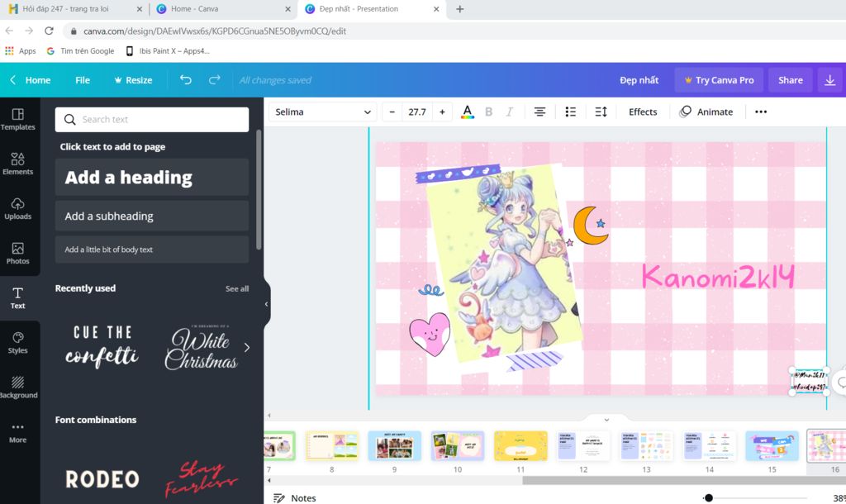846x504 pixels.
Task: Select the Cue the Confetti text style
Action: point(102,347)
